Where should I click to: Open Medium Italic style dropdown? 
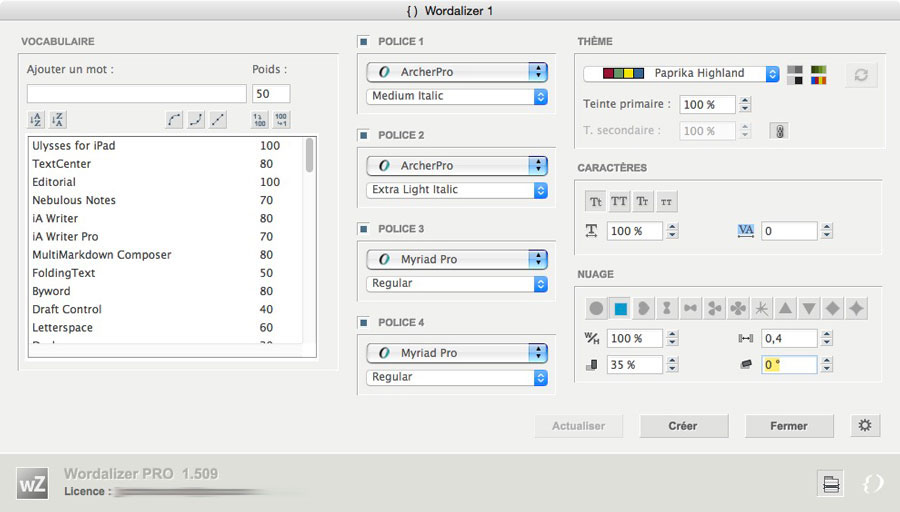tap(457, 96)
